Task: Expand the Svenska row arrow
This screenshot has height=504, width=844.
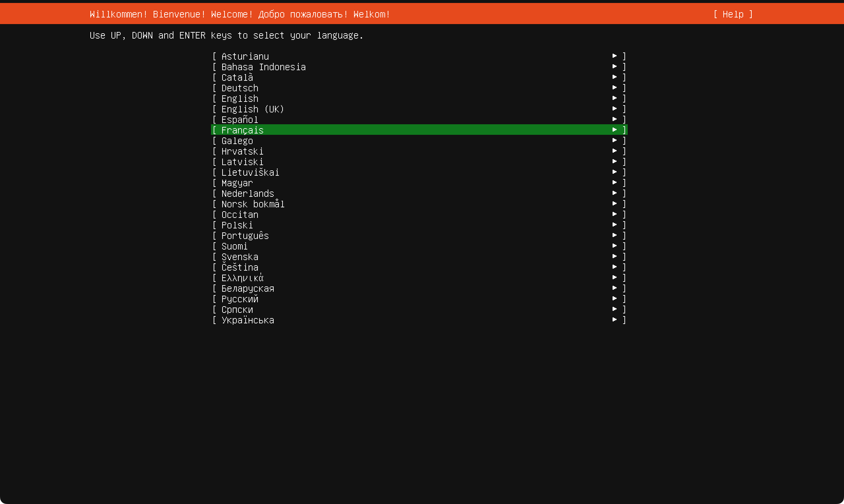Action: [x=614, y=256]
